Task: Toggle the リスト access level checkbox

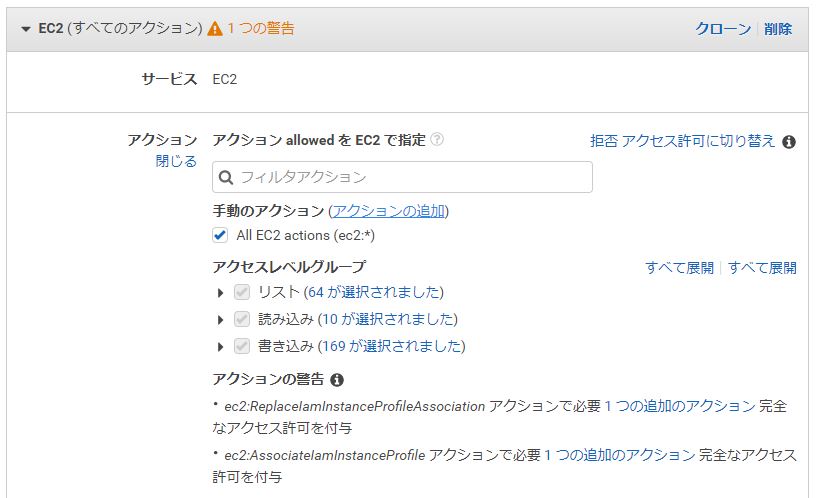Action: point(241,292)
